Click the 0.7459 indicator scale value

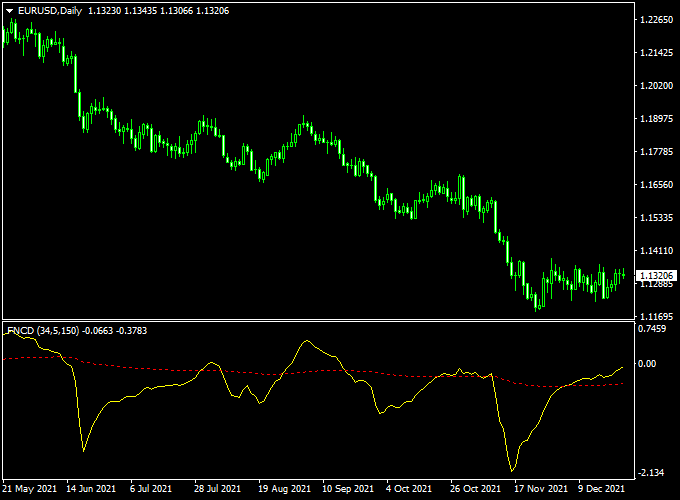coord(654,329)
